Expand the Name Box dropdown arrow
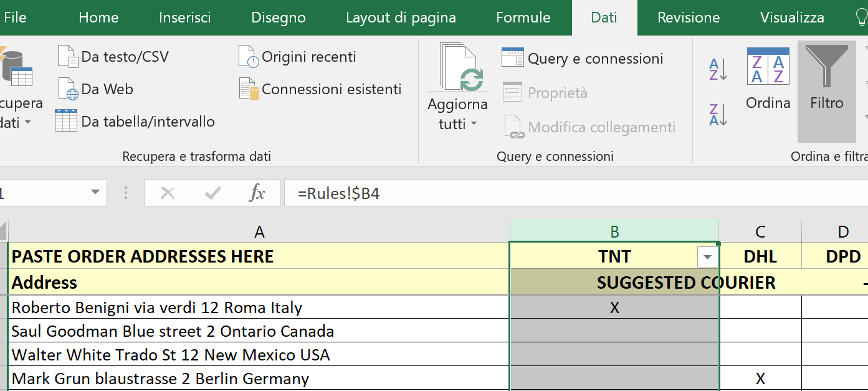Image resolution: width=868 pixels, height=391 pixels. click(x=95, y=193)
